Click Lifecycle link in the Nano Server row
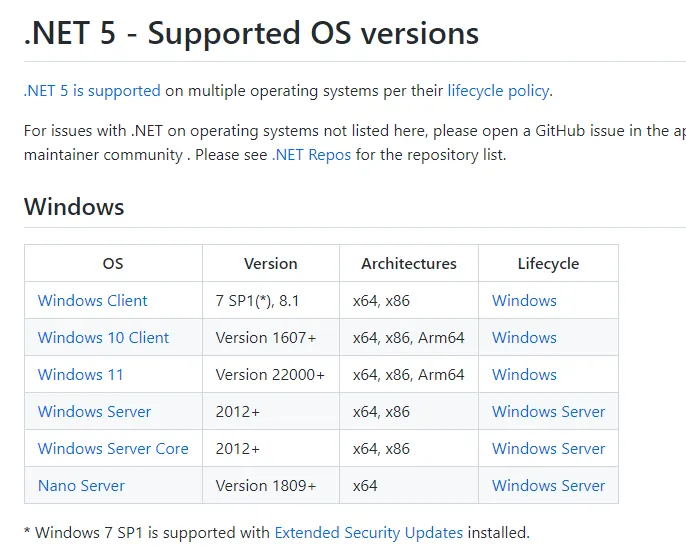Image resolution: width=686 pixels, height=556 pixels. tap(548, 486)
